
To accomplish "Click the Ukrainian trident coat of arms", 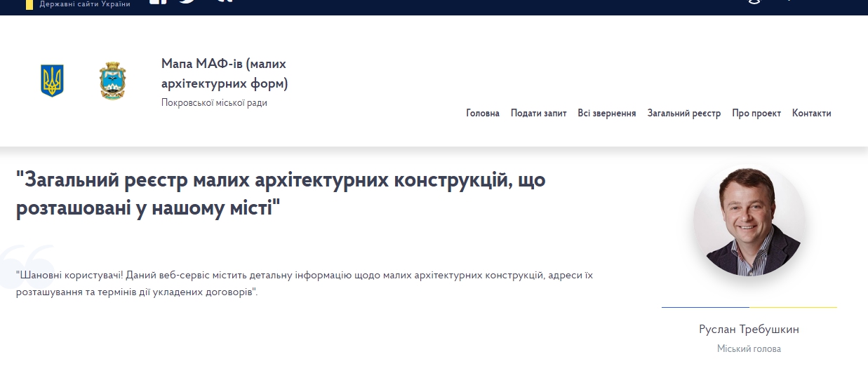I will 52,81.
